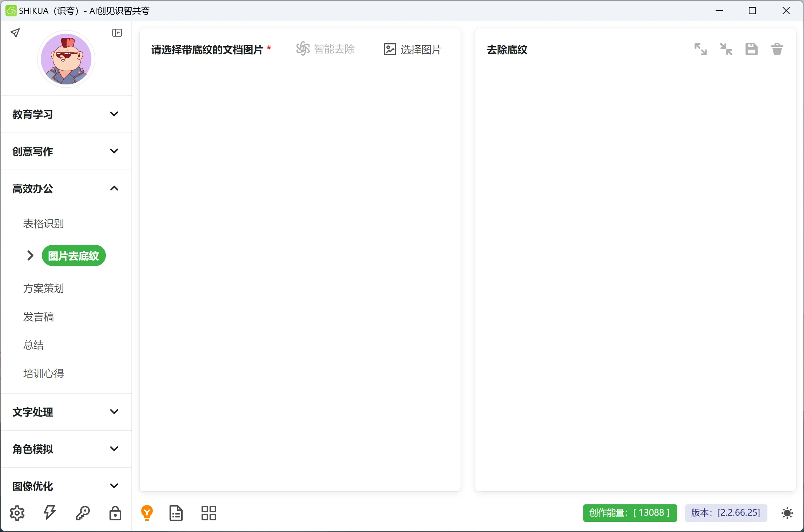The height and width of the screenshot is (532, 804).
Task: Click the padlock icon in sidebar
Action: click(x=115, y=513)
